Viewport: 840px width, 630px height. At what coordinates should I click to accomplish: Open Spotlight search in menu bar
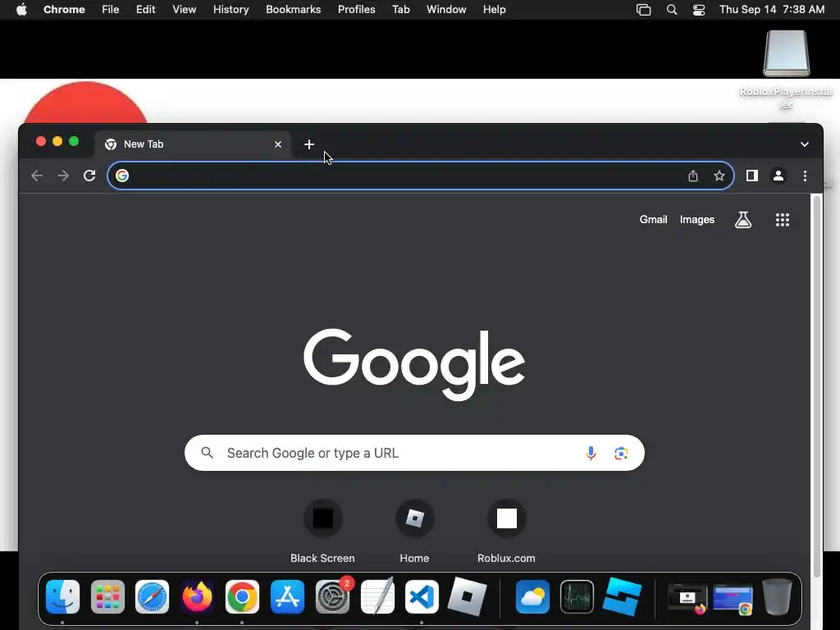tap(671, 10)
